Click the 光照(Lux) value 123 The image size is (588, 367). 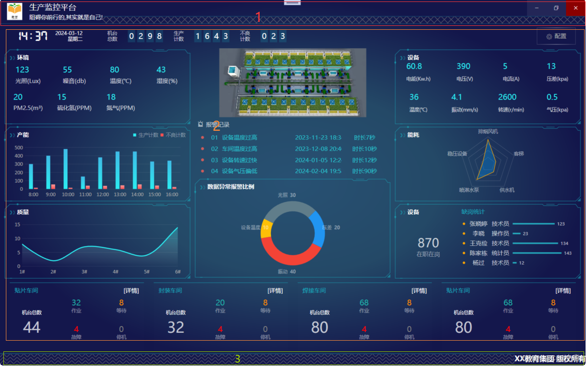[x=22, y=70]
